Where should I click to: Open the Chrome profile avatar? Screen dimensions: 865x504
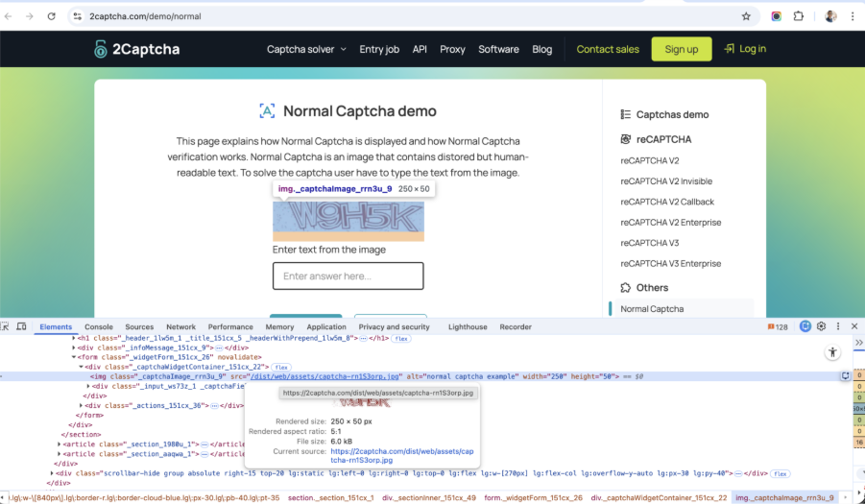(x=830, y=16)
